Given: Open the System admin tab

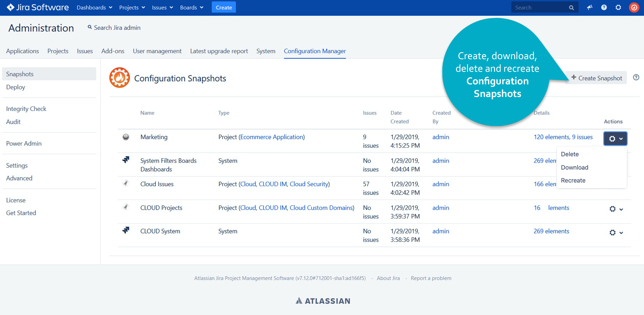Looking at the screenshot, I should [x=266, y=51].
